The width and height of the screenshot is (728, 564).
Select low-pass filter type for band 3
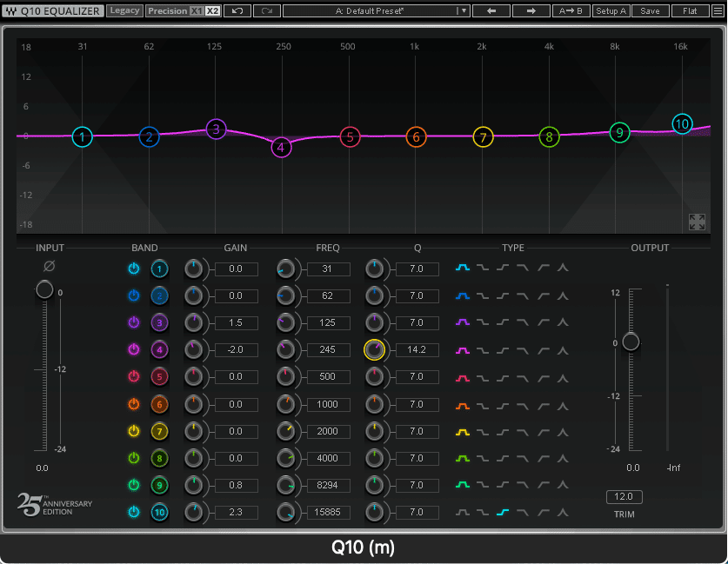[523, 322]
